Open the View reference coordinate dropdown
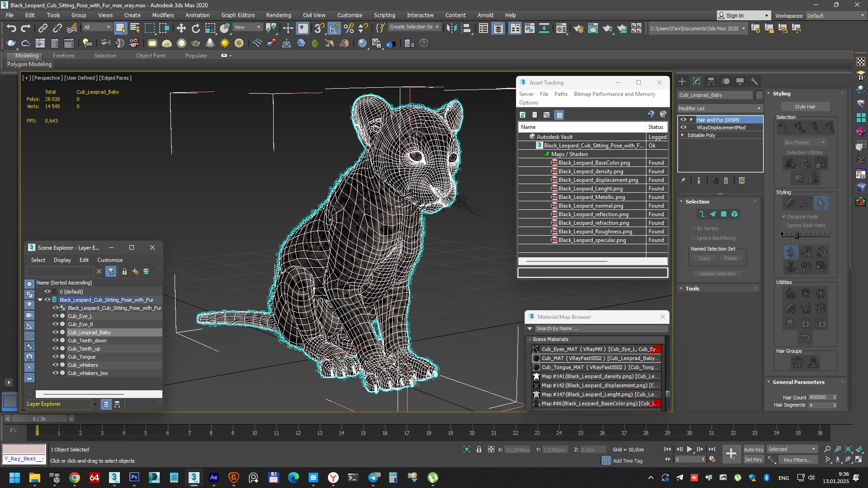 point(247,27)
